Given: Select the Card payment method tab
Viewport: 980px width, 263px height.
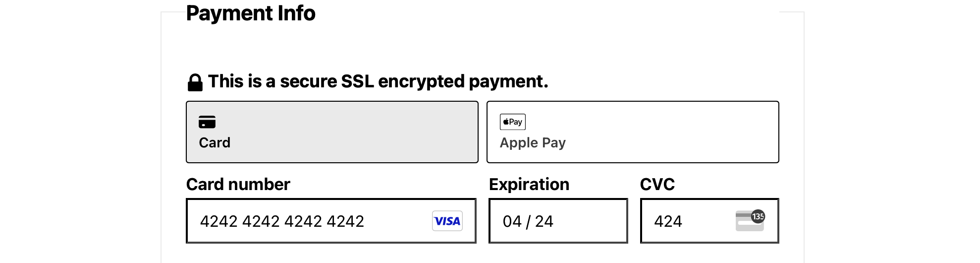Looking at the screenshot, I should pos(332,132).
